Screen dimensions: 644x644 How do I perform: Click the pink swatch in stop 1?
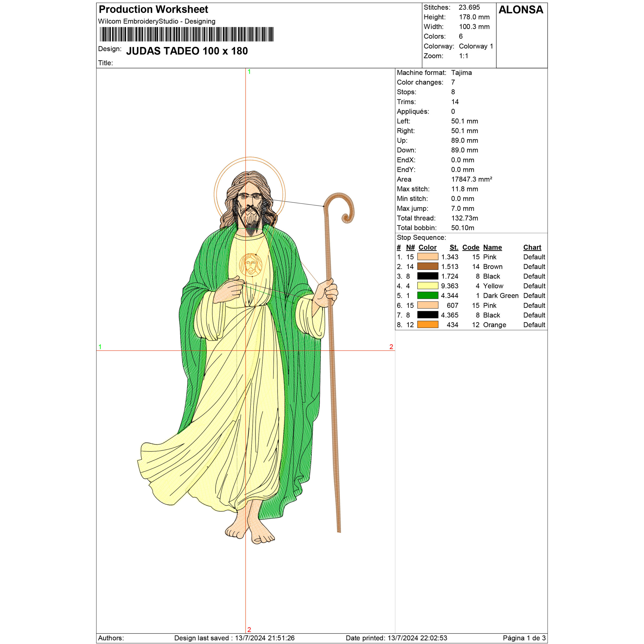(428, 257)
